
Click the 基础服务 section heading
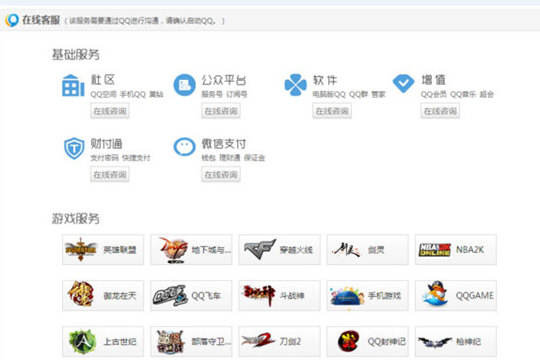pyautogui.click(x=76, y=54)
